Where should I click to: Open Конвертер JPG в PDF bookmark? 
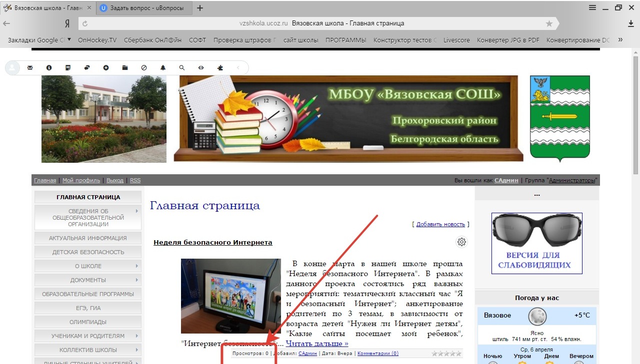tap(508, 40)
